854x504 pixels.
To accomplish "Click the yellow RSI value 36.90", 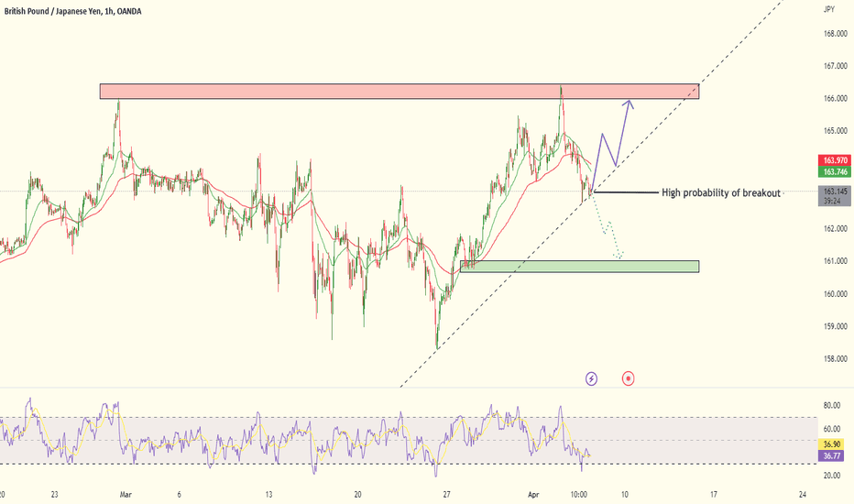I will pyautogui.click(x=831, y=445).
